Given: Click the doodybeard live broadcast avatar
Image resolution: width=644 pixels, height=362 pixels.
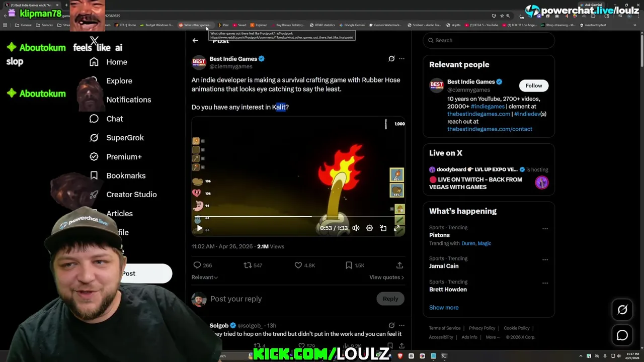Looking at the screenshot, I should click(x=542, y=183).
